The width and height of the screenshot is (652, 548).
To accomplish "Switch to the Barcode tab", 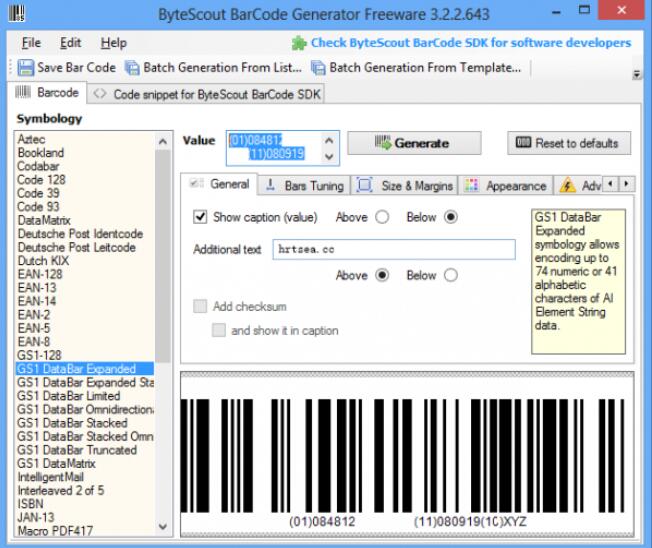I will point(47,92).
